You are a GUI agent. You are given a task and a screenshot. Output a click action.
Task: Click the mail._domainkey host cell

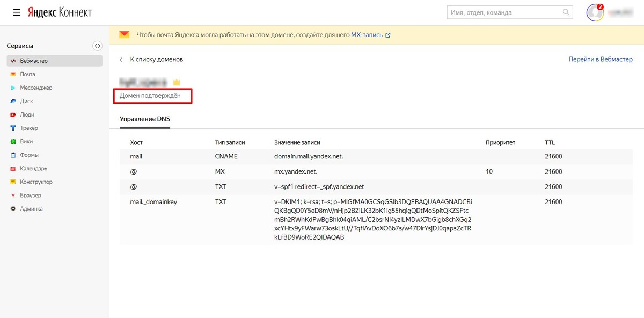pos(153,202)
